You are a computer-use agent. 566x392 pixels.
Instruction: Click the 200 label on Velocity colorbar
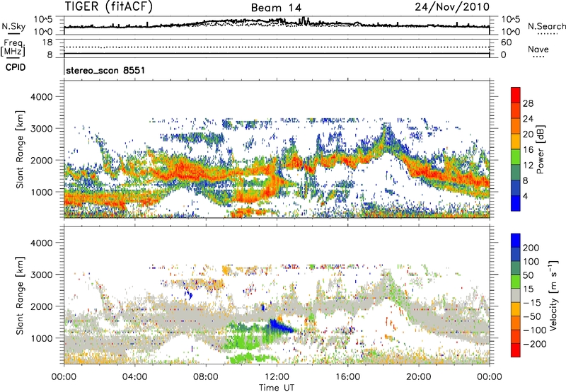pos(531,248)
